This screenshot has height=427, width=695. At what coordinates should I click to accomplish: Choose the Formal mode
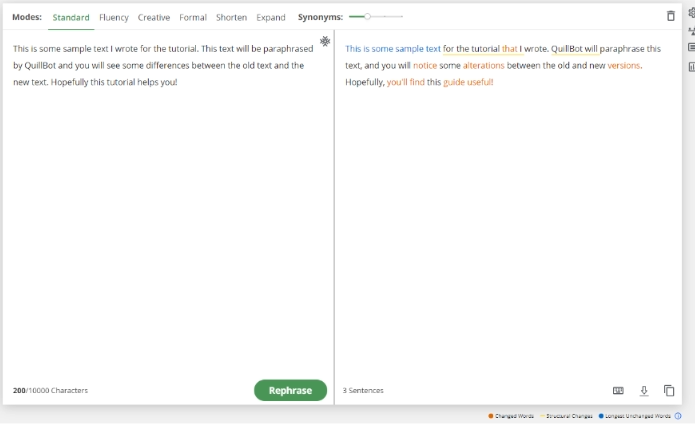(193, 17)
